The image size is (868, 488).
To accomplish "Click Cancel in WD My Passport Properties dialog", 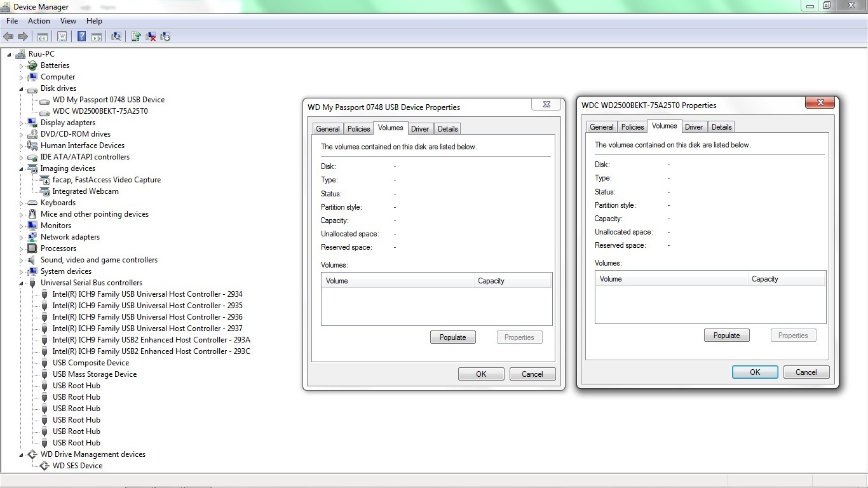I will tap(532, 374).
